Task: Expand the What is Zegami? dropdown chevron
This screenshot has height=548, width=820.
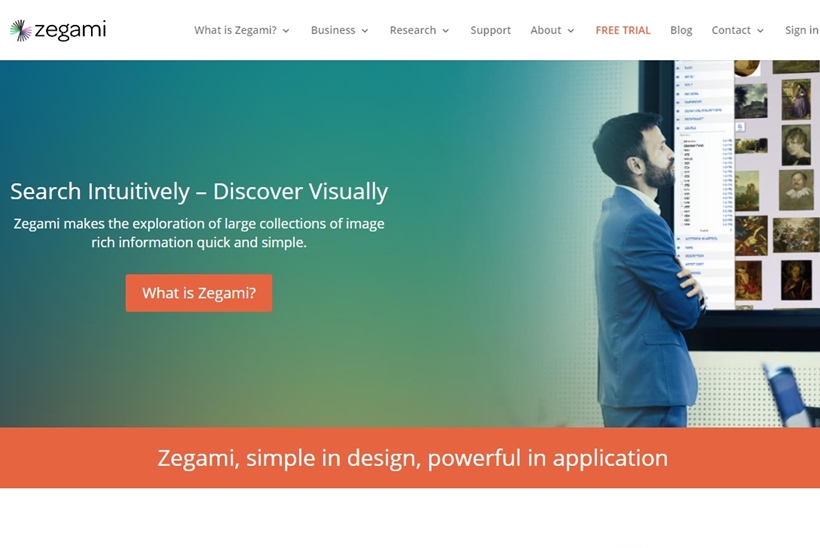Action: (286, 31)
